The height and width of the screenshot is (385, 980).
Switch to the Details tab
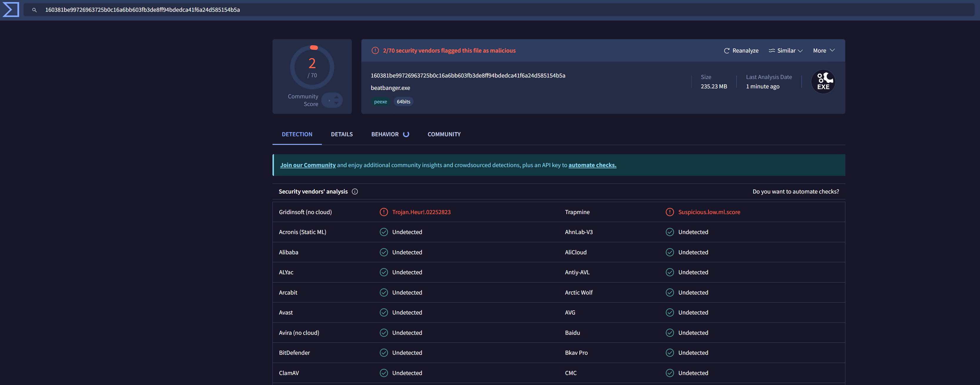pos(342,134)
